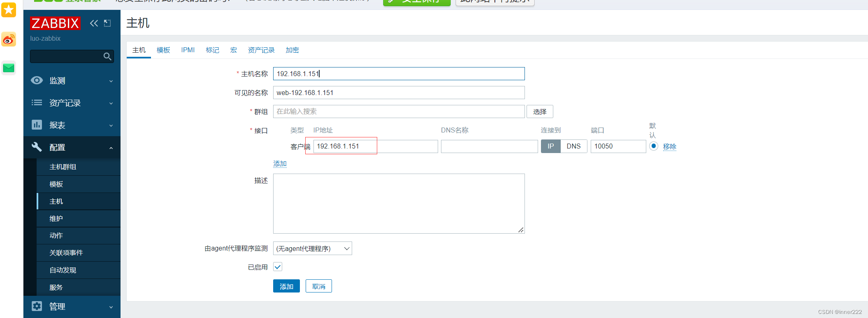The height and width of the screenshot is (318, 868).
Task: Open 动作 in sidebar
Action: [79, 236]
